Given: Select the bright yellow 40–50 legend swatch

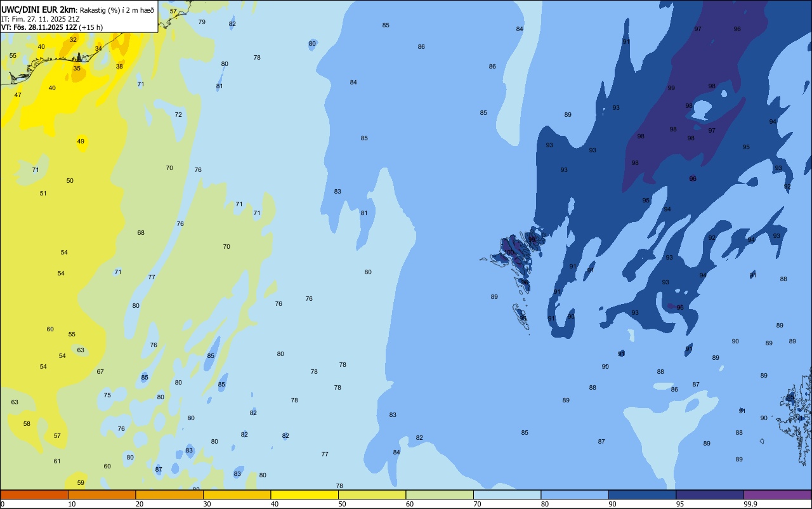Looking at the screenshot, I should pos(304,494).
